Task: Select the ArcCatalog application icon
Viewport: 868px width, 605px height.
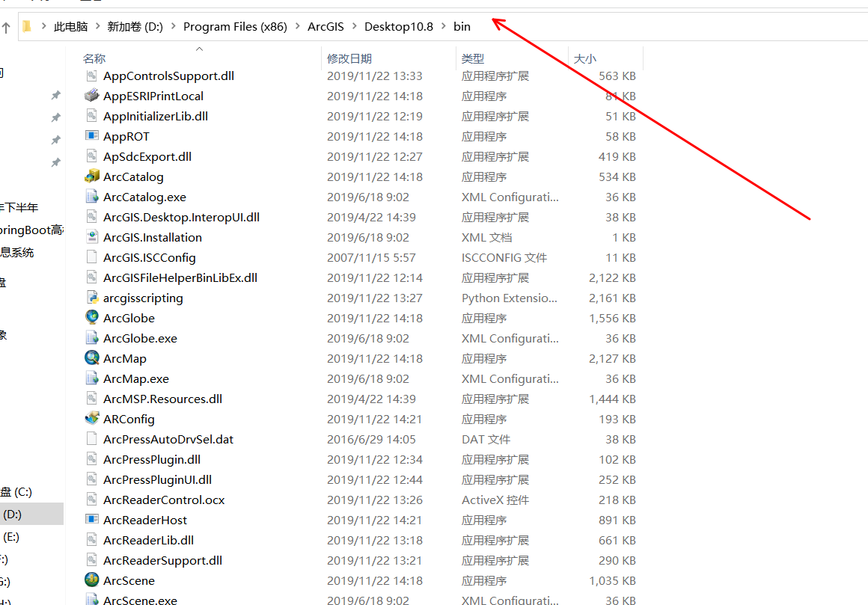Action: tap(92, 176)
